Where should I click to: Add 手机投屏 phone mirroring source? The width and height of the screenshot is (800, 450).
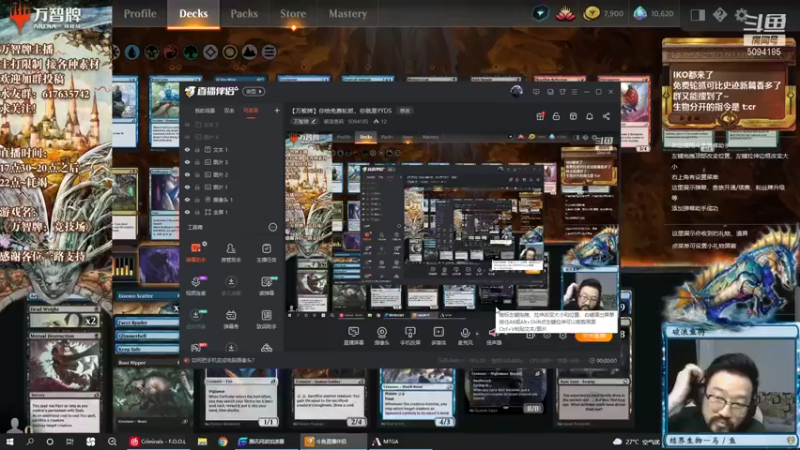410,336
